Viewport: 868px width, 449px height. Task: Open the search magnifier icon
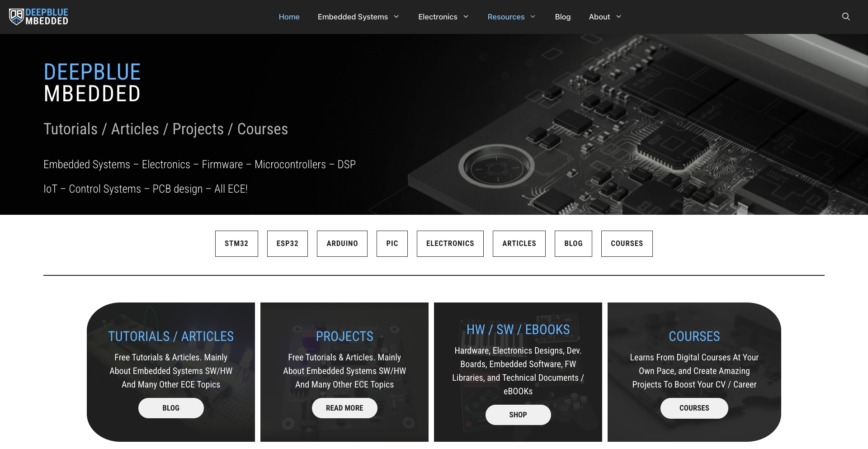coord(846,17)
